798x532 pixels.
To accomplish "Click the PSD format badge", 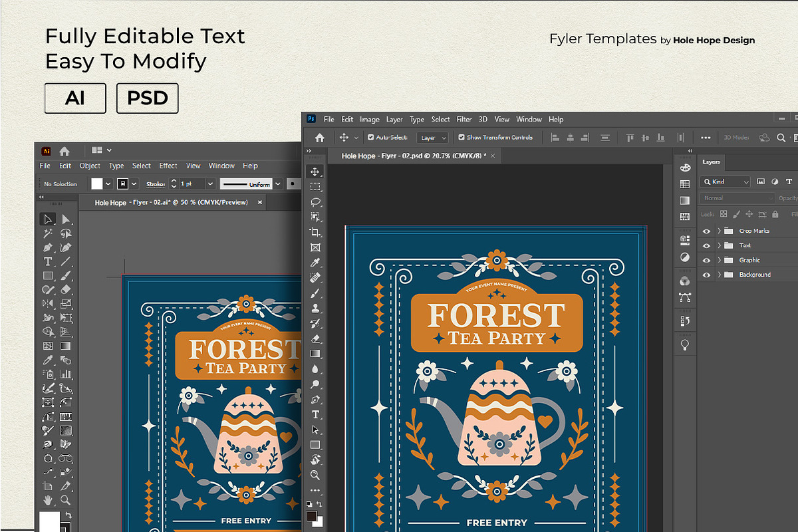I will [x=147, y=98].
